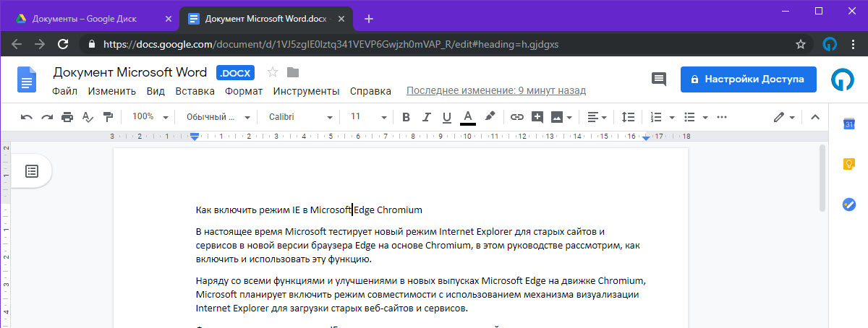The height and width of the screenshot is (328, 868).
Task: Click the numbered list icon
Action: [657, 116]
